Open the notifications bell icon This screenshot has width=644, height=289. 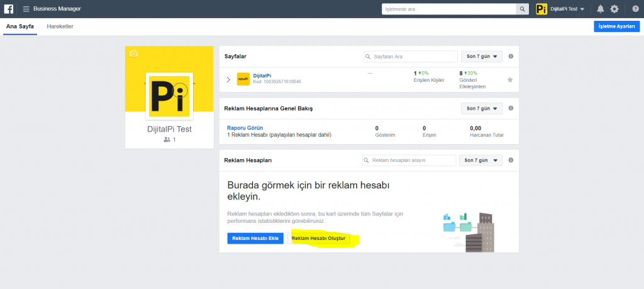point(601,9)
